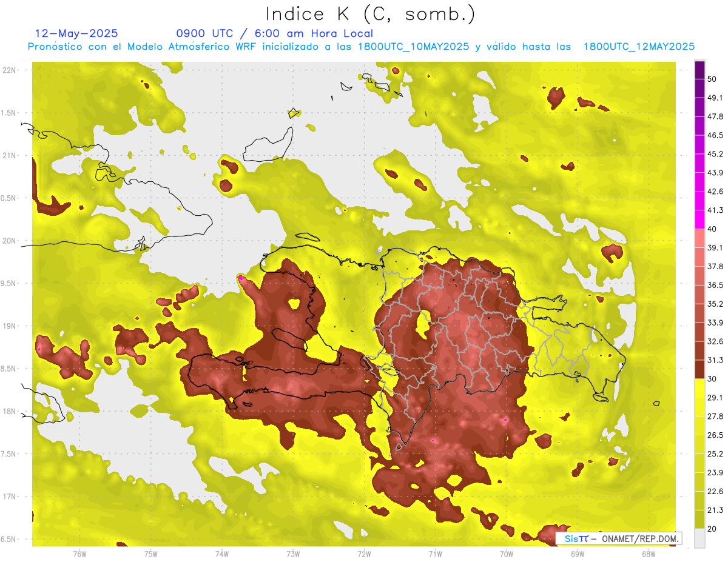This screenshot has height=562, width=728.
Task: Click the "19N" latitude label
Action: tap(8, 326)
